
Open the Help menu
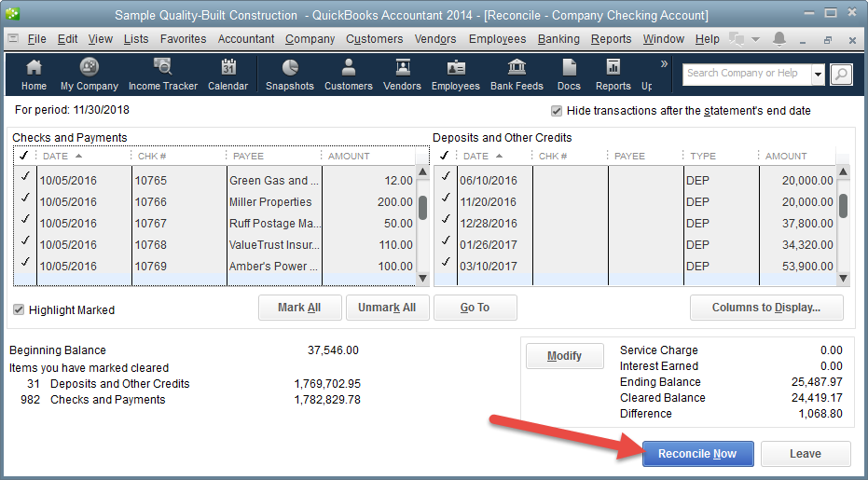coord(707,39)
